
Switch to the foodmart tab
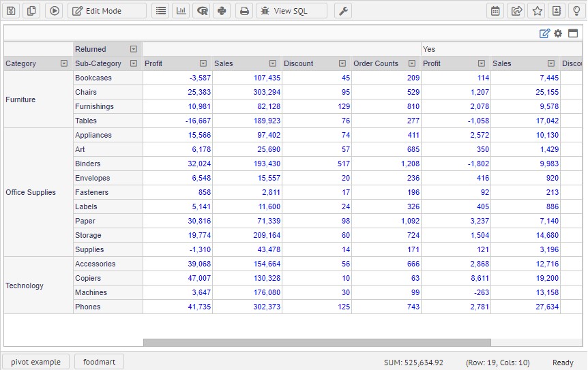click(99, 362)
